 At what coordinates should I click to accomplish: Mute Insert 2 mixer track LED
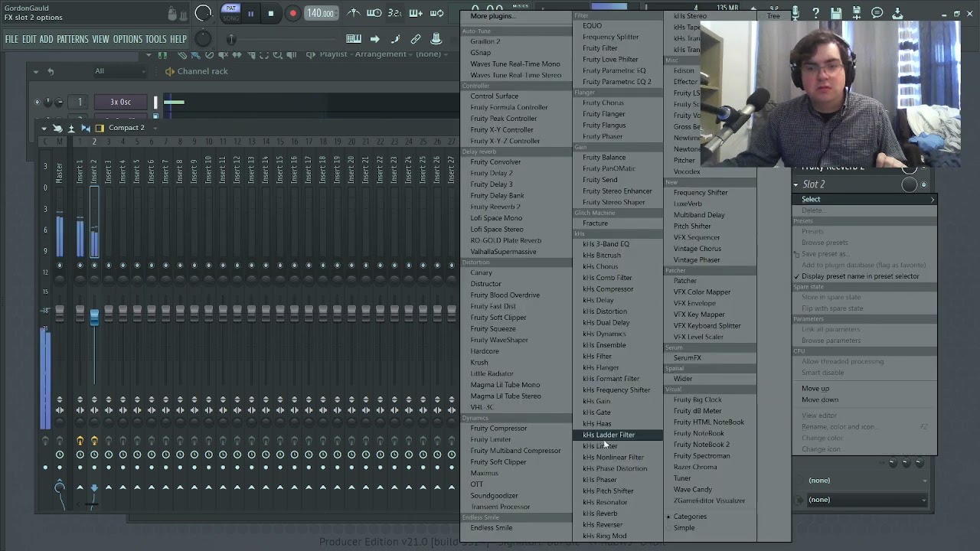pyautogui.click(x=94, y=266)
